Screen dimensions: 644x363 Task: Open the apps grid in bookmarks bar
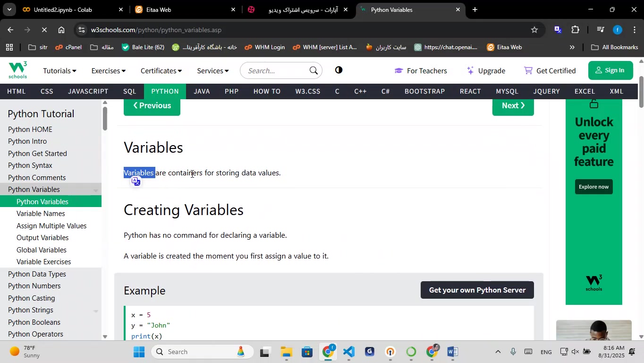click(x=9, y=47)
